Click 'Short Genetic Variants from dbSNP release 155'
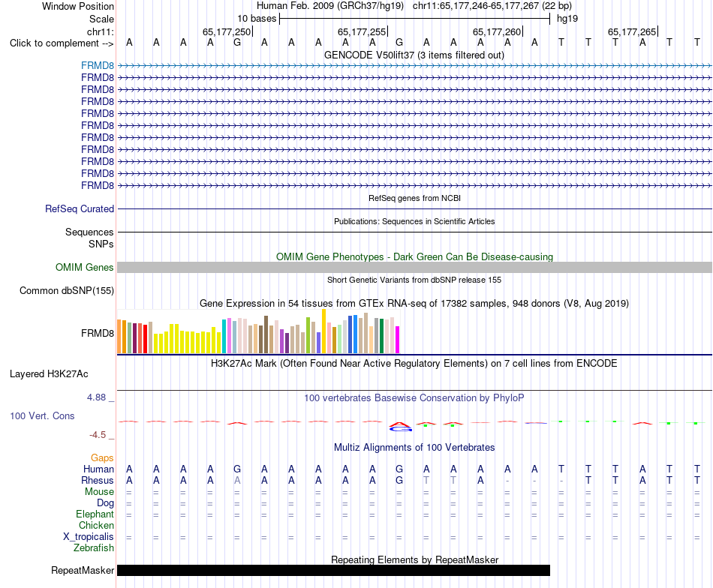This screenshot has height=588, width=713. (414, 280)
